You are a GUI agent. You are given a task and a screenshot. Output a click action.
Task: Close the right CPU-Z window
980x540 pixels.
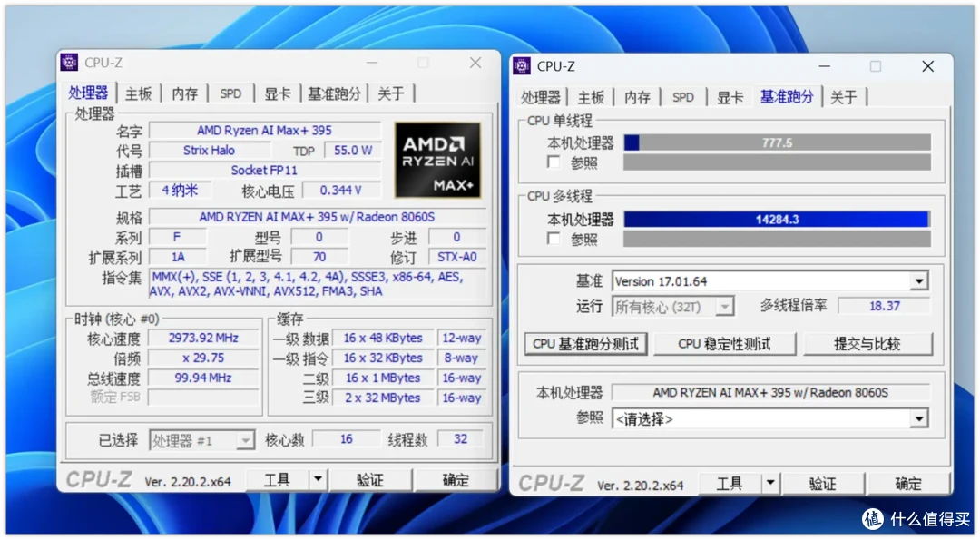pos(927,66)
